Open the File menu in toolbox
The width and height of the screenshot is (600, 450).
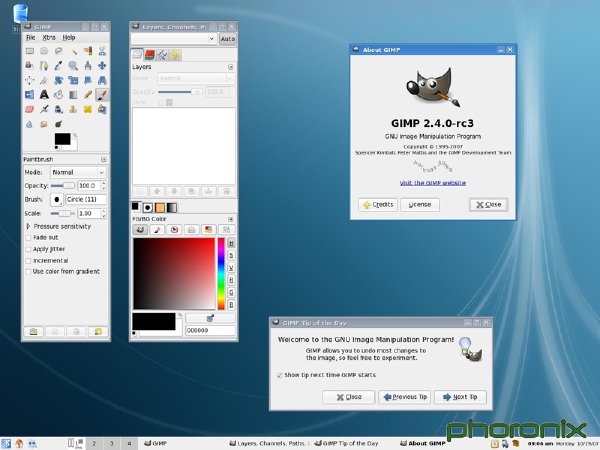(31, 38)
